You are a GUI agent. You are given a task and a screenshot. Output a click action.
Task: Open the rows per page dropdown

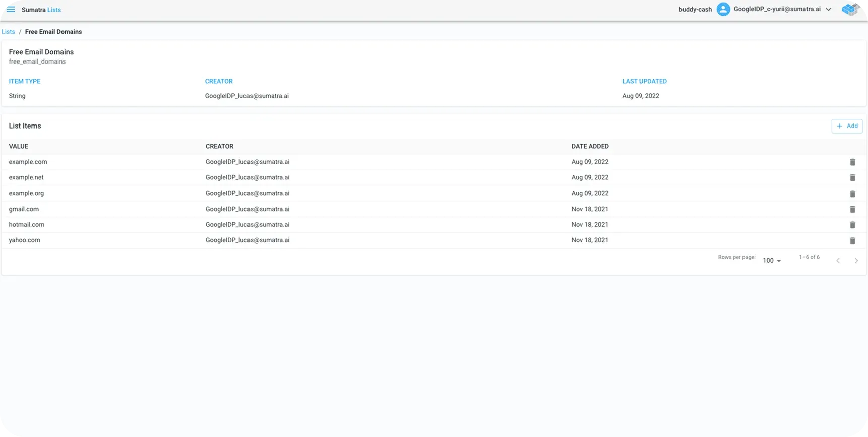pos(772,261)
